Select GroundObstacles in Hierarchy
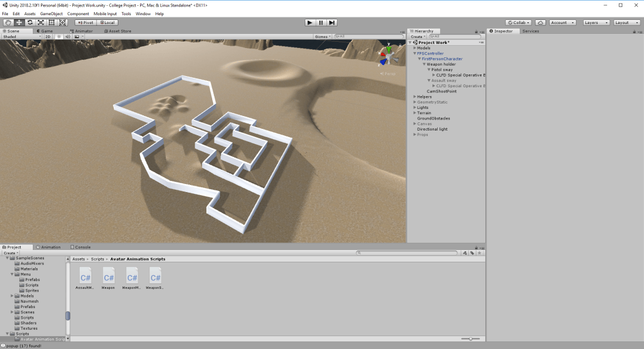The width and height of the screenshot is (644, 349). coord(433,118)
